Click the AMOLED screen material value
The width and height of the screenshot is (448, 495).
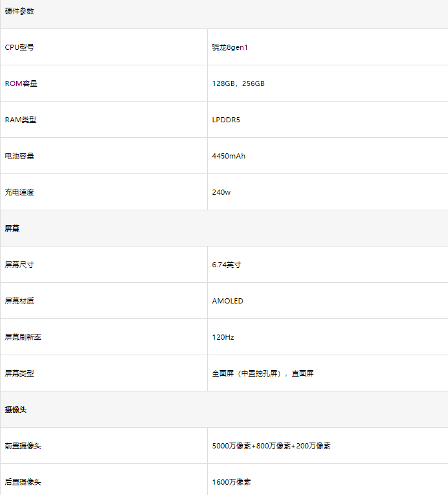[x=228, y=301]
